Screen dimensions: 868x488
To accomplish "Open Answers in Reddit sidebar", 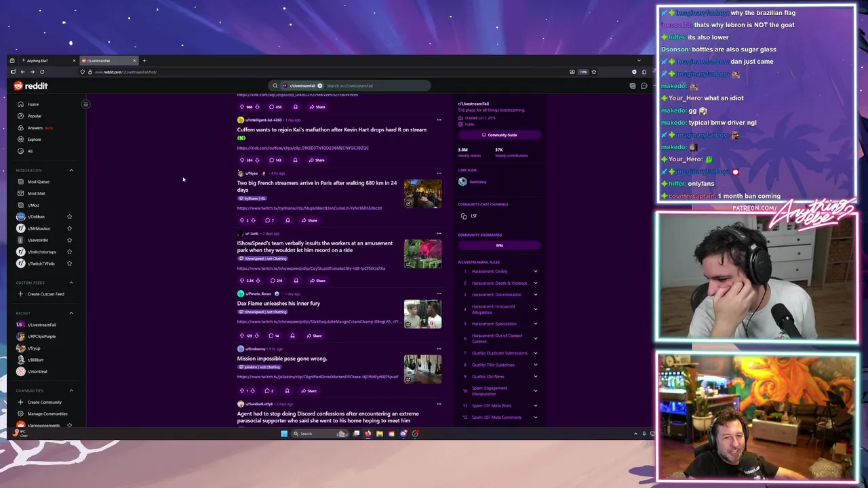I will 35,127.
